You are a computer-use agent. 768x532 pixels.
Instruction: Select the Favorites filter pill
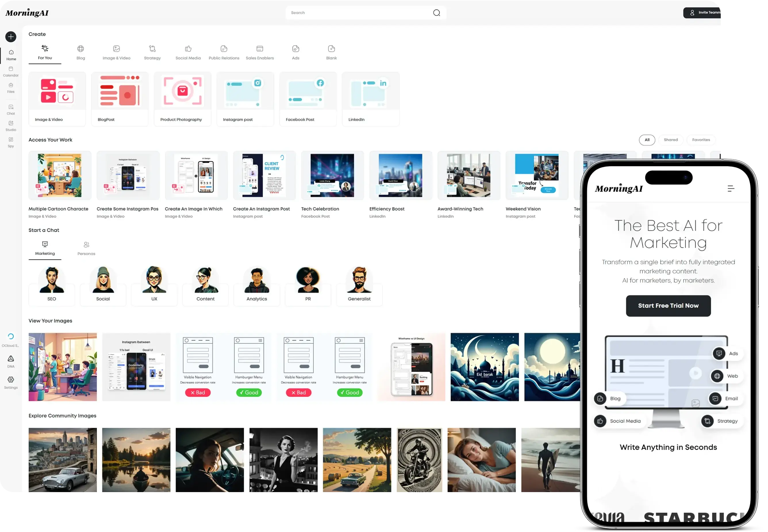pos(701,140)
